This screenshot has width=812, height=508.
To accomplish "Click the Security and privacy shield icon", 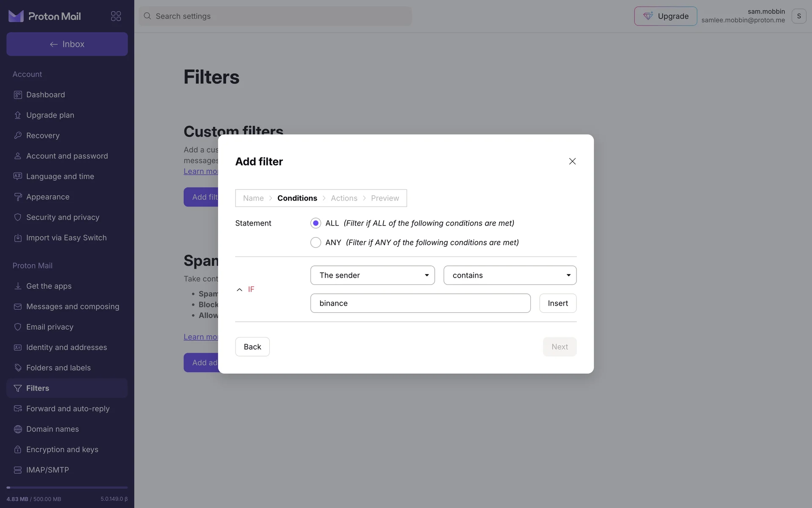I will (x=18, y=217).
